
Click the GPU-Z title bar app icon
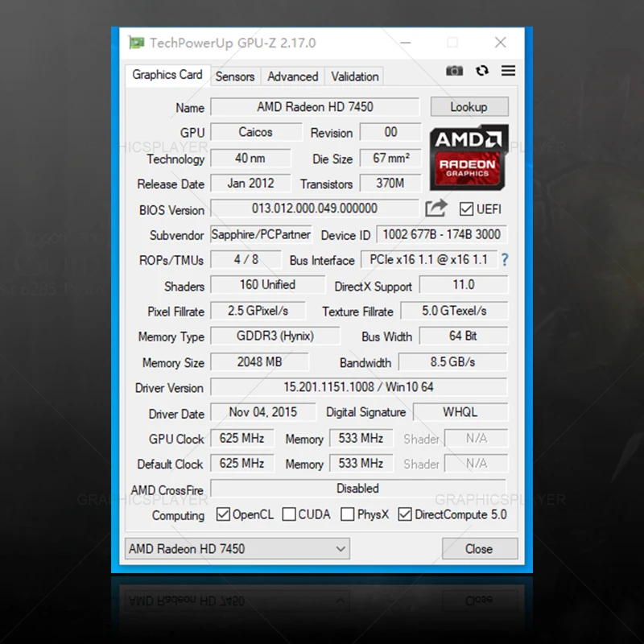point(137,43)
